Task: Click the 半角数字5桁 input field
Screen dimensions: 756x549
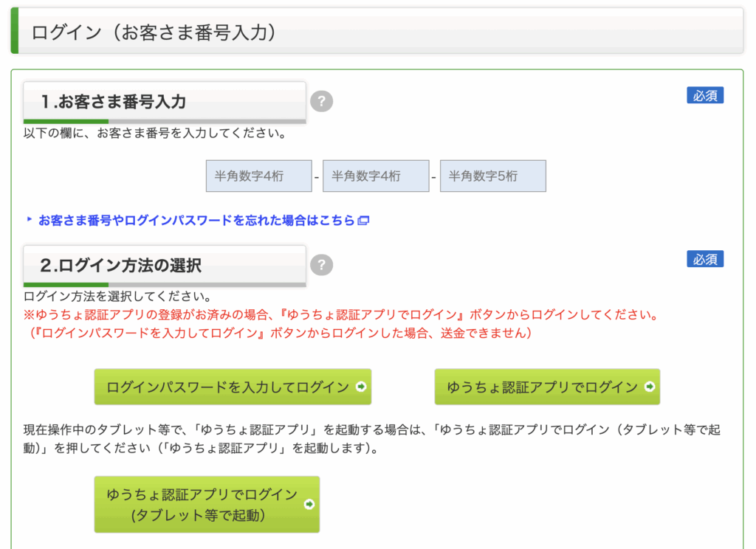Action: tap(492, 176)
